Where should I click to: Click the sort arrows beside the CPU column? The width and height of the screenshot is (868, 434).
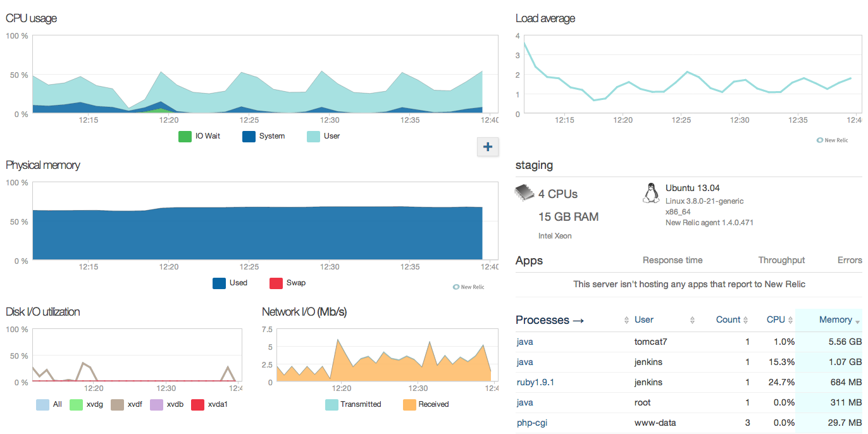click(x=791, y=320)
